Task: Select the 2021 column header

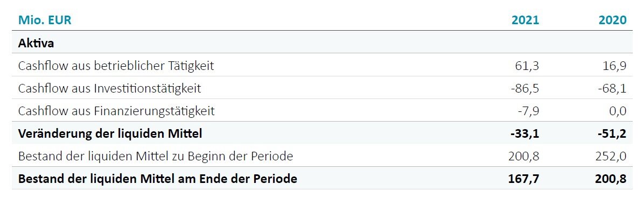Action: coord(526,20)
